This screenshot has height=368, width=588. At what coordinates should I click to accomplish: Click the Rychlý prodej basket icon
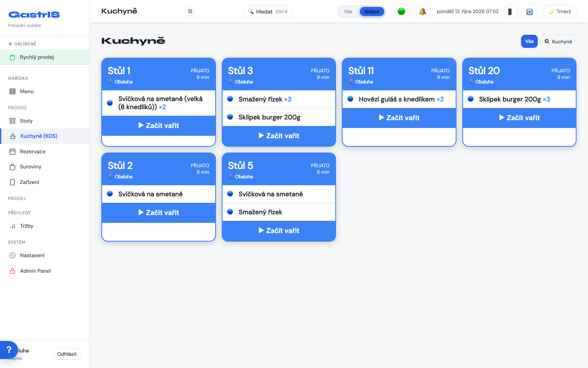click(x=12, y=57)
